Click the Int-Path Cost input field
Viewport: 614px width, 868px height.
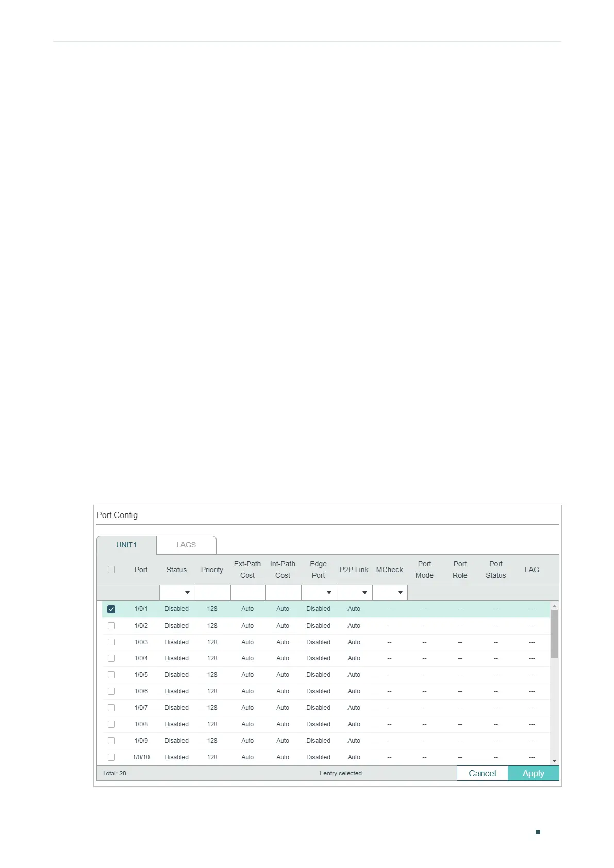point(283,593)
